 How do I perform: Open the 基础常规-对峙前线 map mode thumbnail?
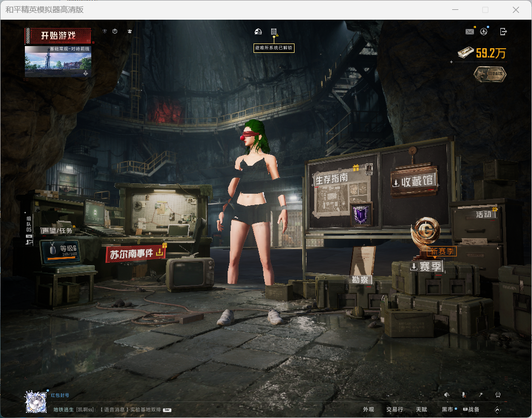tap(58, 61)
